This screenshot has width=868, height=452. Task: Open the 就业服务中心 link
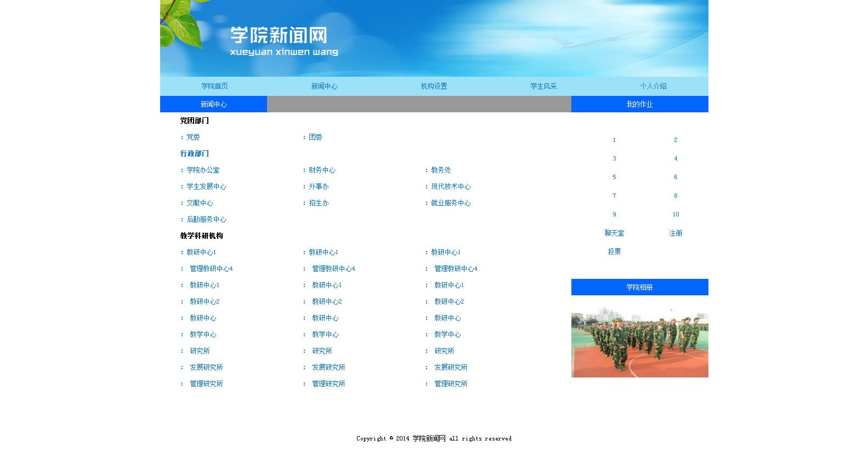[451, 203]
